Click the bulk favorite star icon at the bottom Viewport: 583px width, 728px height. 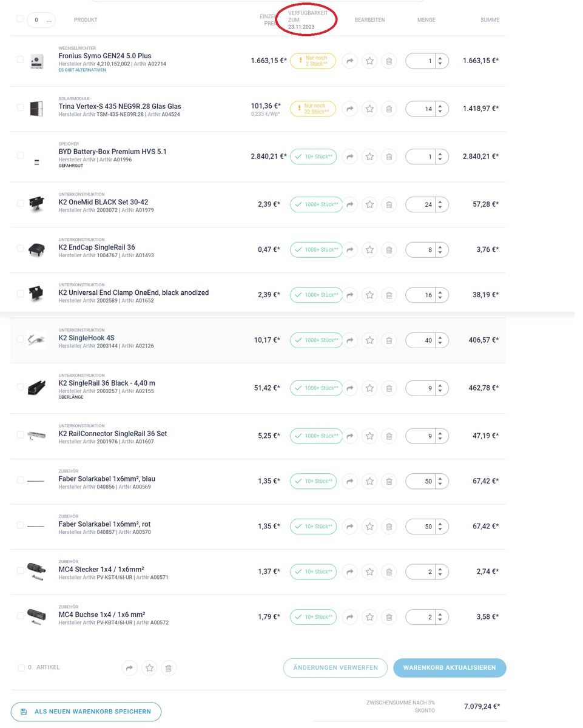(149, 668)
